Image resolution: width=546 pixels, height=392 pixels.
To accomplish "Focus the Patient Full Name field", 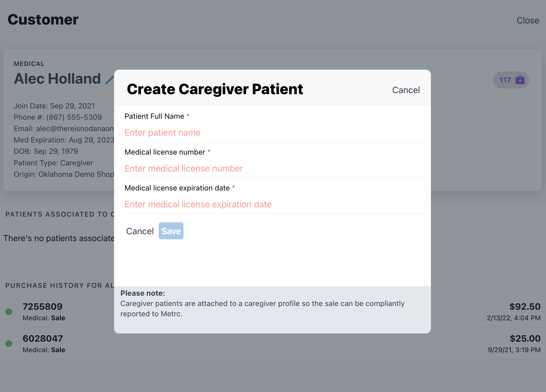I will [277, 133].
